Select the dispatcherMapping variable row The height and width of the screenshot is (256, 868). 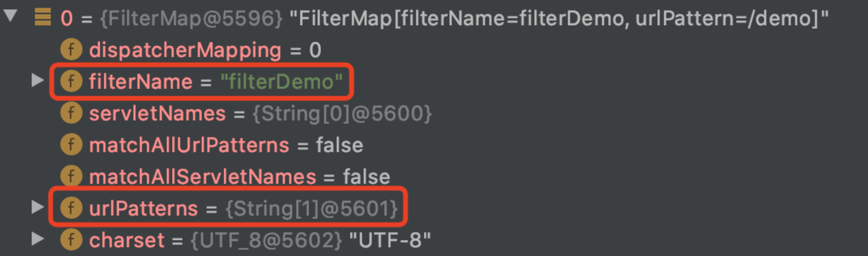point(185,50)
